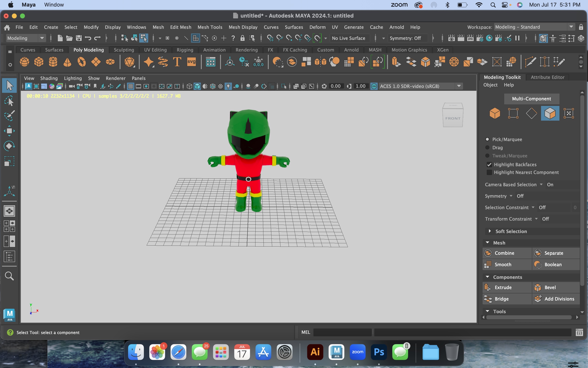Open Camera Based Selection dropdown
This screenshot has width=588, height=368.
(541, 184)
